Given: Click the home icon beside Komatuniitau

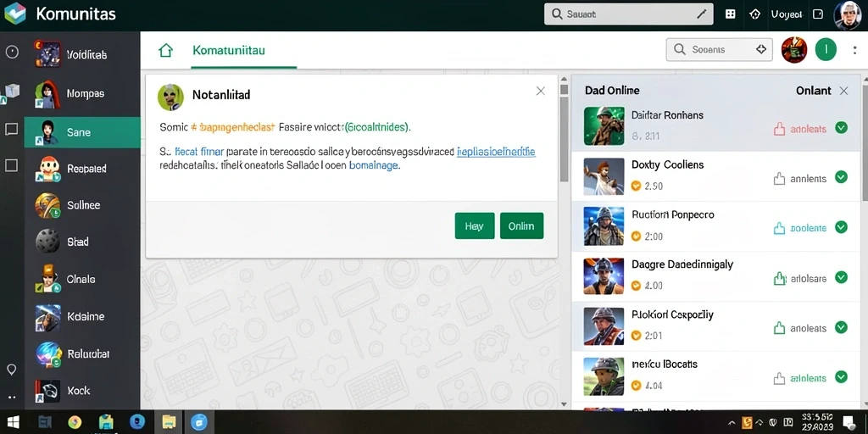Looking at the screenshot, I should pos(165,50).
